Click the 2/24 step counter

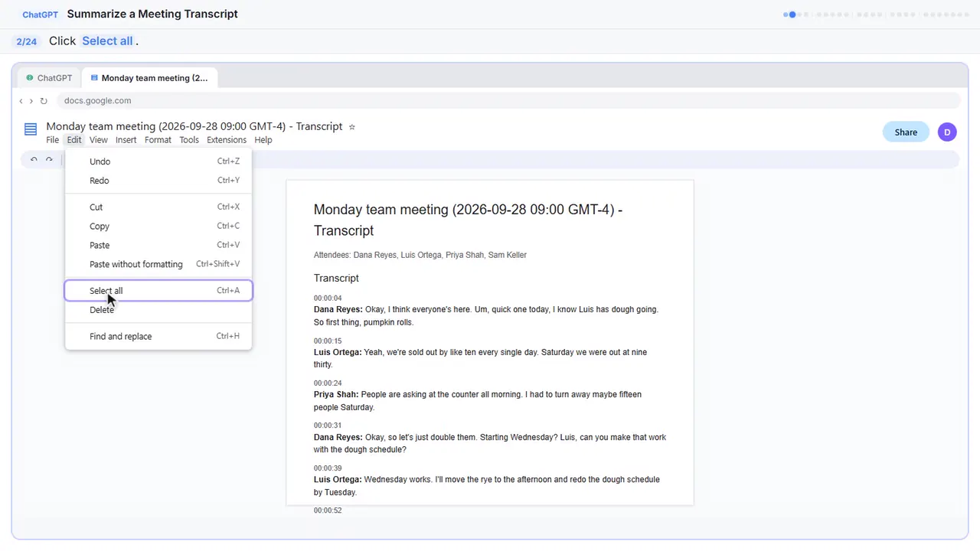(27, 41)
